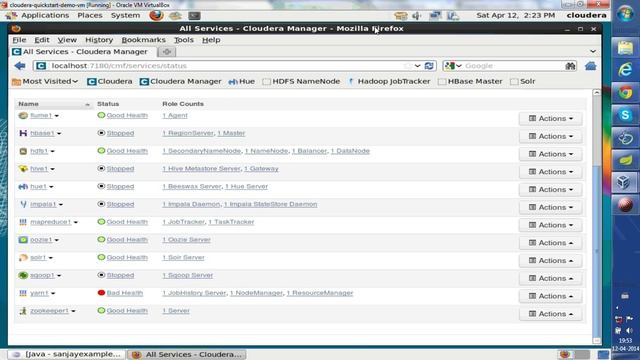Viewport: 640px width, 360px height.
Task: Open the terminal launcher in the GNOME panel
Action: tap(194, 16)
